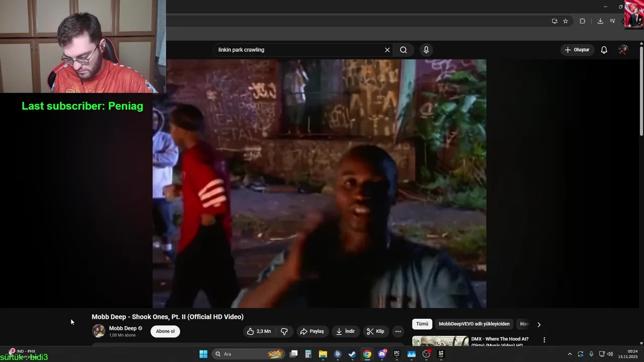Screen dimensions: 644x362
Task: Open the Mobb Deep channel avatar
Action: click(x=99, y=331)
